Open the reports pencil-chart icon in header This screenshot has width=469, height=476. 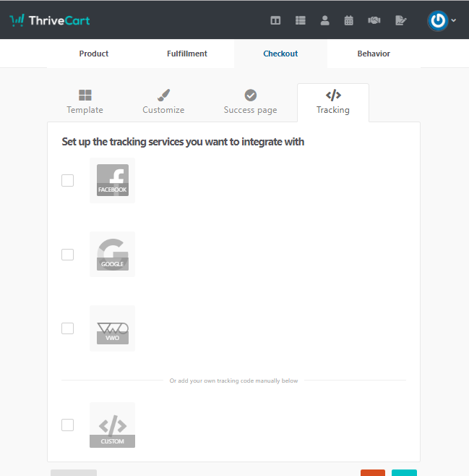(401, 20)
